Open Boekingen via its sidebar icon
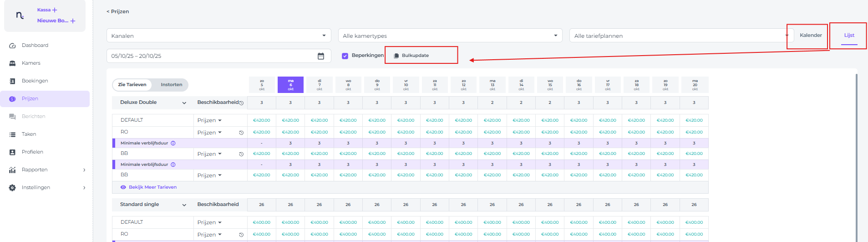 (x=12, y=81)
